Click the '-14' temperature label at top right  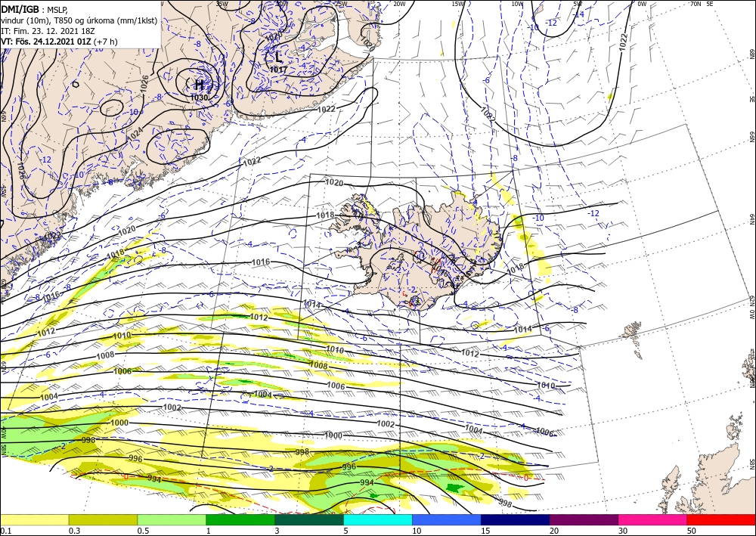[x=579, y=14]
